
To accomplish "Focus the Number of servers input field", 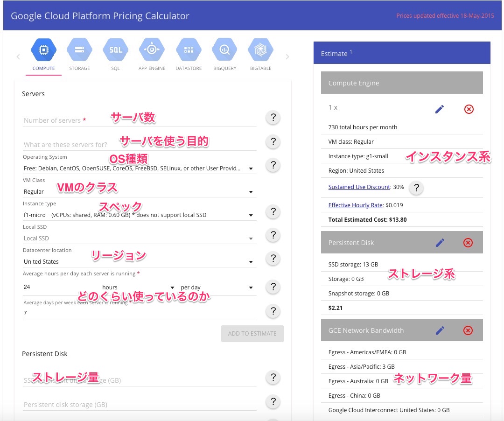I will pyautogui.click(x=139, y=120).
